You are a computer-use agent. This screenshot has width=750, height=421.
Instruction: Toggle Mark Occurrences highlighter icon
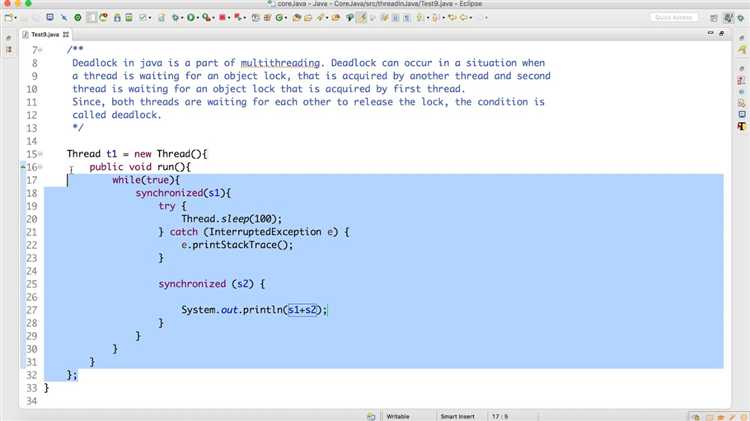coord(361,18)
